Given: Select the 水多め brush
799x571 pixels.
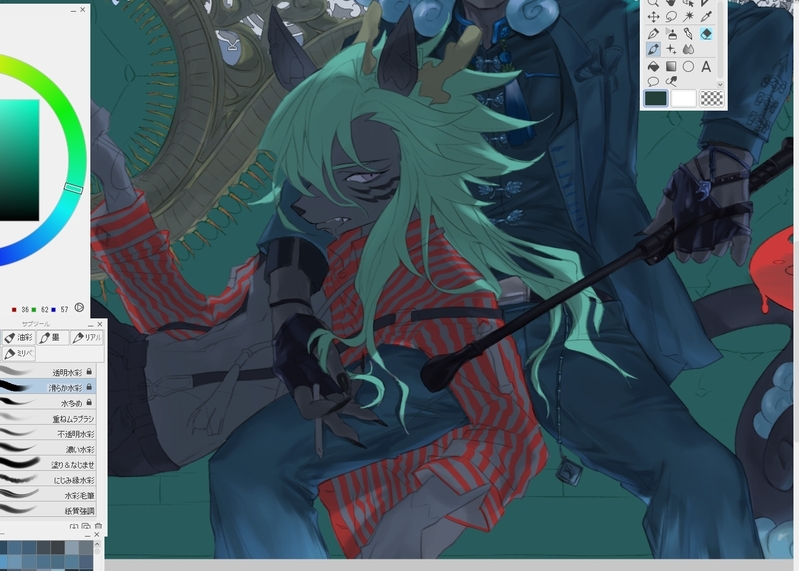Looking at the screenshot, I should pyautogui.click(x=48, y=402).
